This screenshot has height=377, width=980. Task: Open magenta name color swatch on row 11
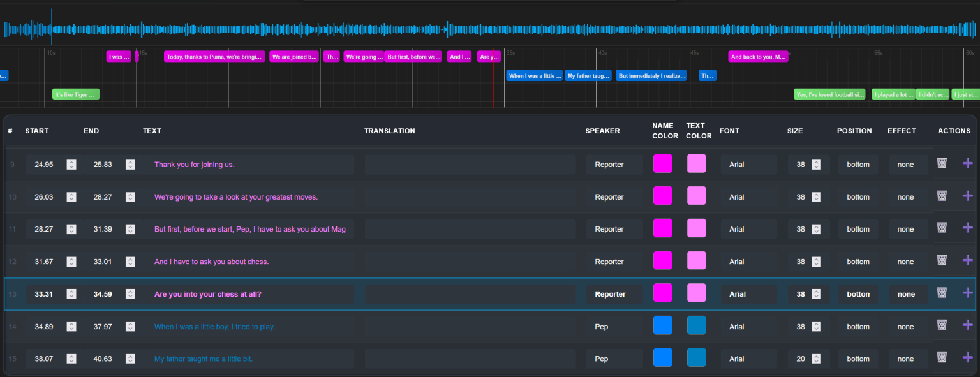(x=663, y=228)
